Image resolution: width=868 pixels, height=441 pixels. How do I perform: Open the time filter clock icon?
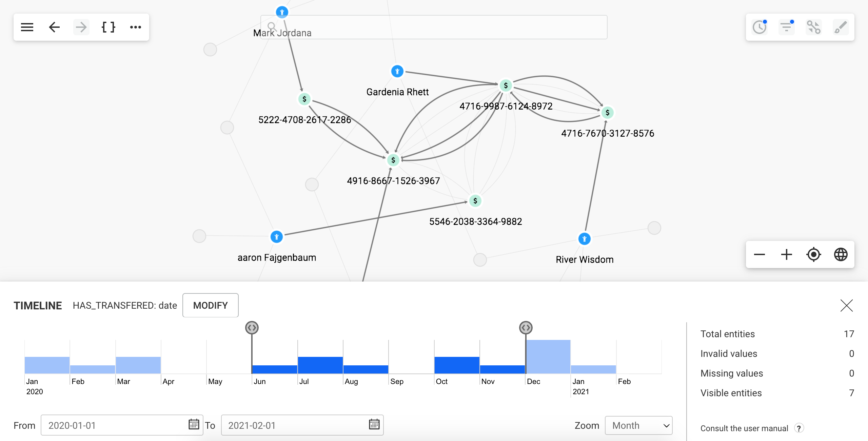pyautogui.click(x=759, y=27)
